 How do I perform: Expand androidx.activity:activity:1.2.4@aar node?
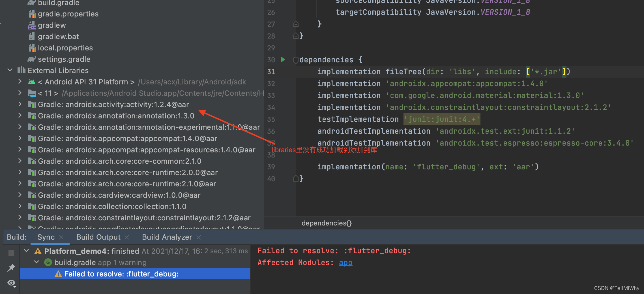pyautogui.click(x=20, y=104)
